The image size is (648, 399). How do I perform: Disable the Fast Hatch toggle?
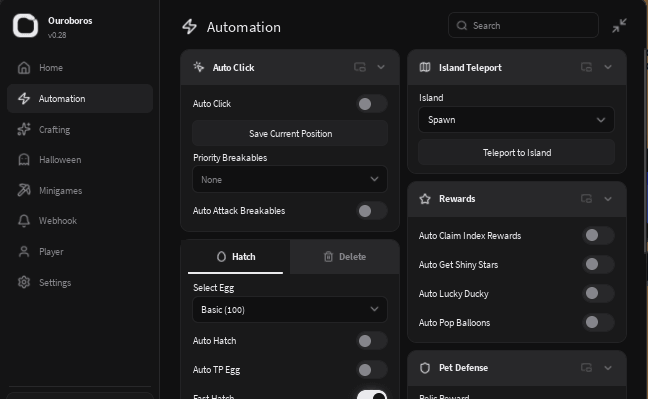pos(372,395)
